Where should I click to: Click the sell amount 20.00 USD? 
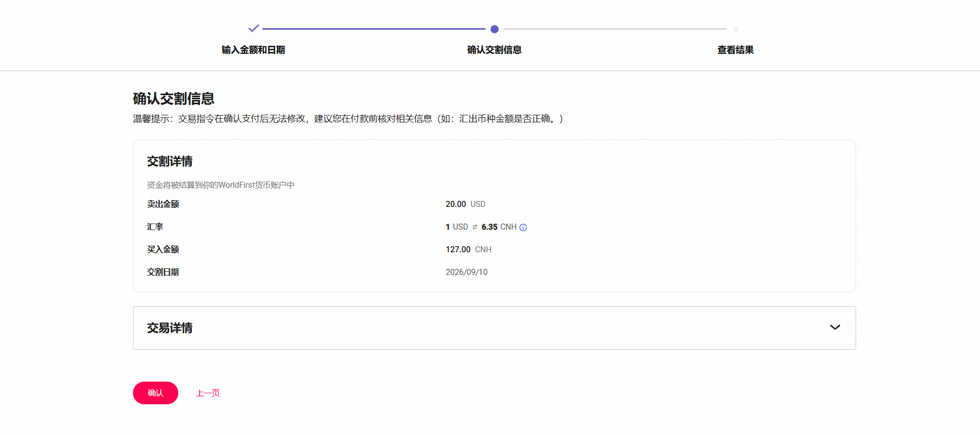tap(465, 204)
